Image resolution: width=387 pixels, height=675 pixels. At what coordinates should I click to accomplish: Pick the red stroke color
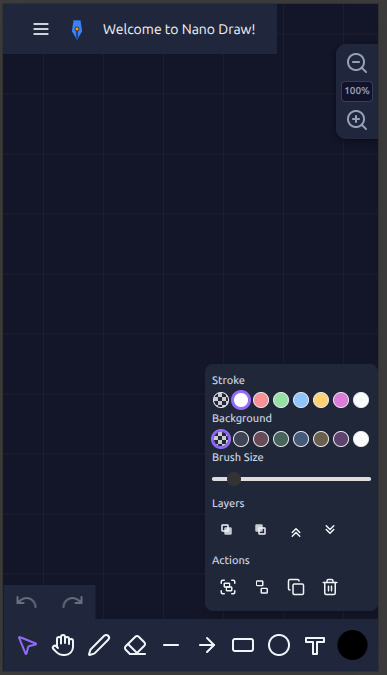261,400
